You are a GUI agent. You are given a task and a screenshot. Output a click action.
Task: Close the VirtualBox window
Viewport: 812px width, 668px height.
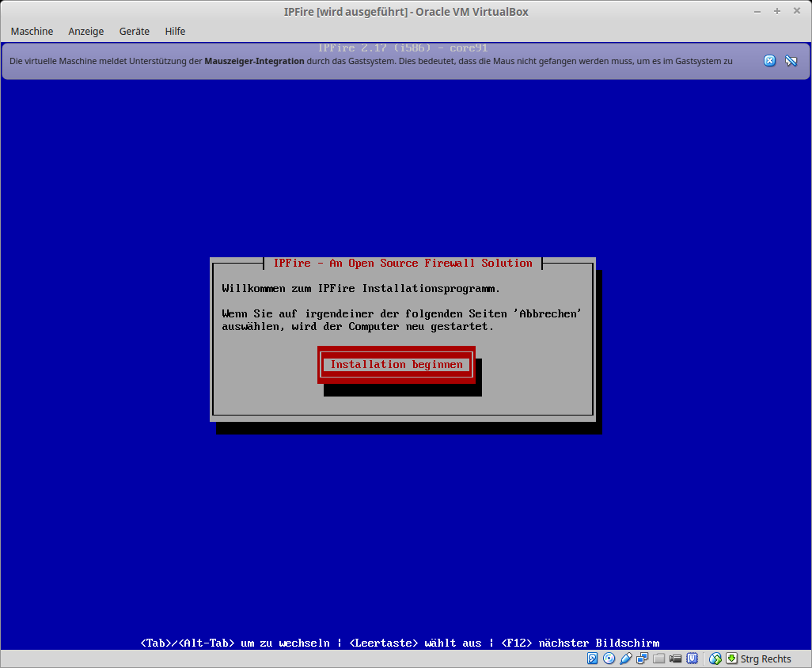(797, 11)
